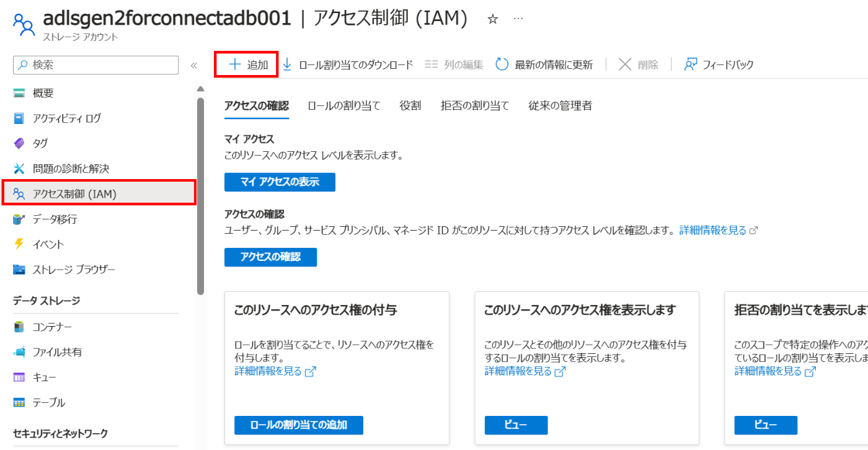The height and width of the screenshot is (450, 868).
Task: Click 列の編集 edit columns
Action: 454,64
